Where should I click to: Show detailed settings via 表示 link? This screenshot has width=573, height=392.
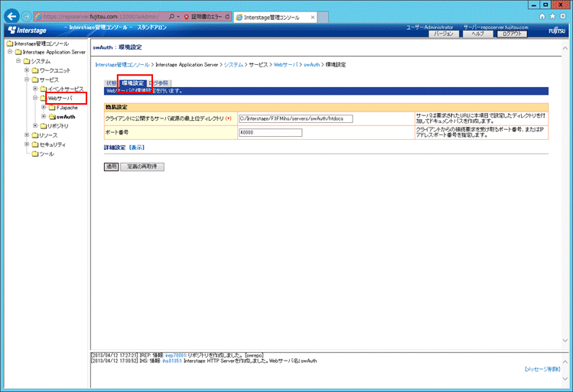click(135, 147)
